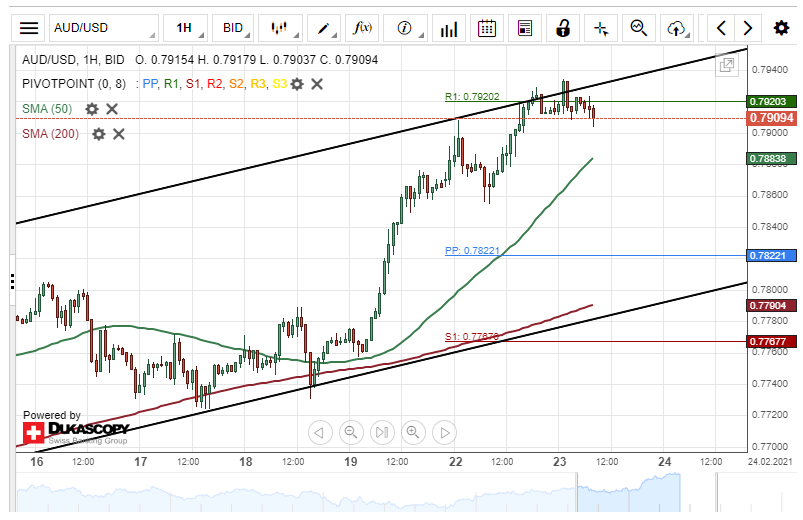Click the SMA (50) indicator label
This screenshot has width=803, height=520.
click(47, 109)
